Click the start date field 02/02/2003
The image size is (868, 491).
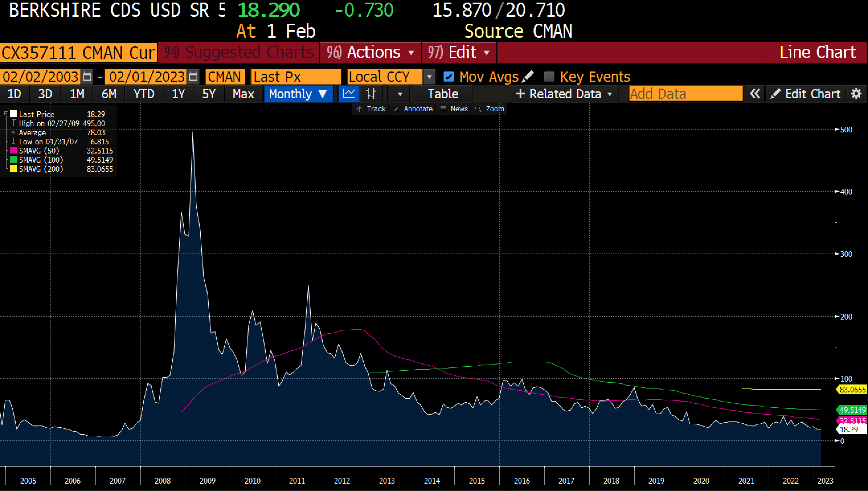(40, 77)
